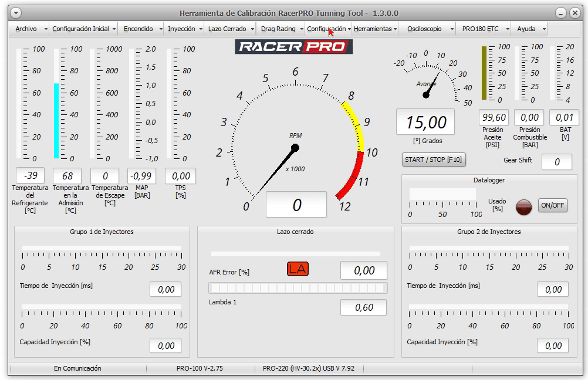Click Grupo 2 Tiempo de Inyección value
The height and width of the screenshot is (380, 588).
553,289
